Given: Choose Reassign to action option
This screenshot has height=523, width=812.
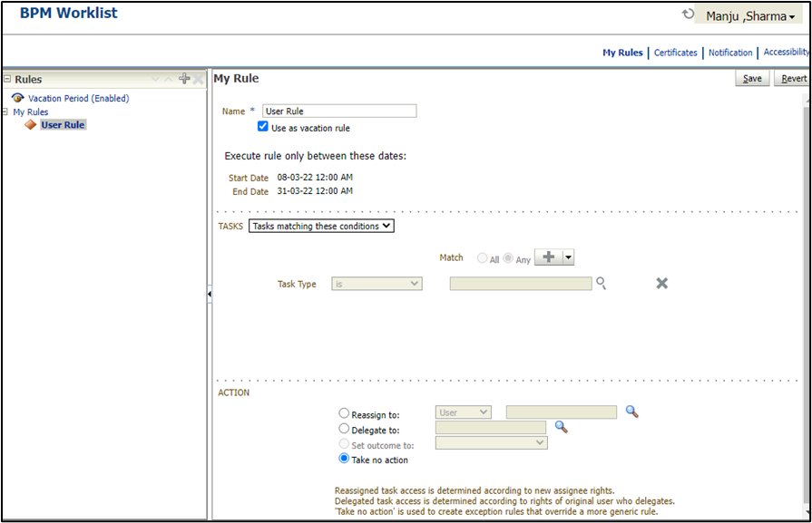Looking at the screenshot, I should (344, 412).
